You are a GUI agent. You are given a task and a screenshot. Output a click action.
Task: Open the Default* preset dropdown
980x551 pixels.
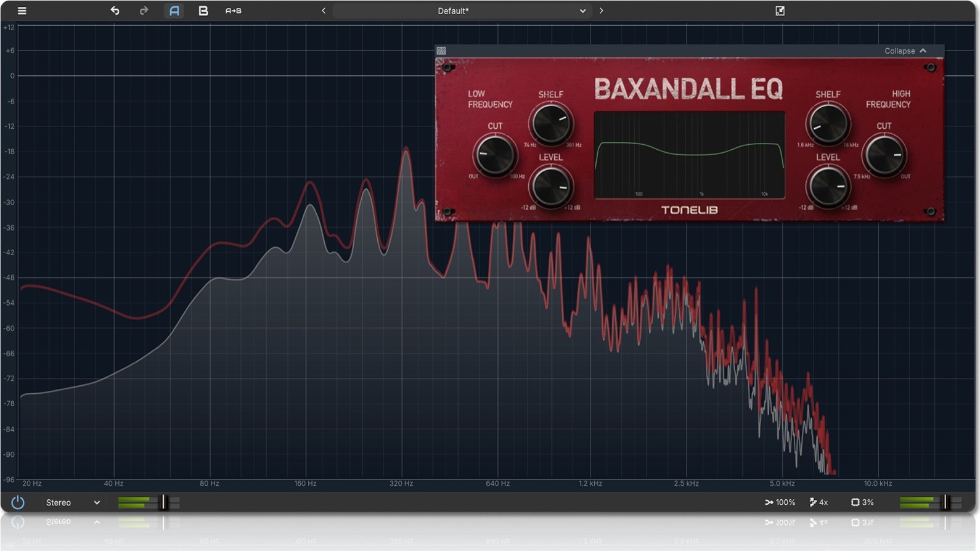click(462, 10)
